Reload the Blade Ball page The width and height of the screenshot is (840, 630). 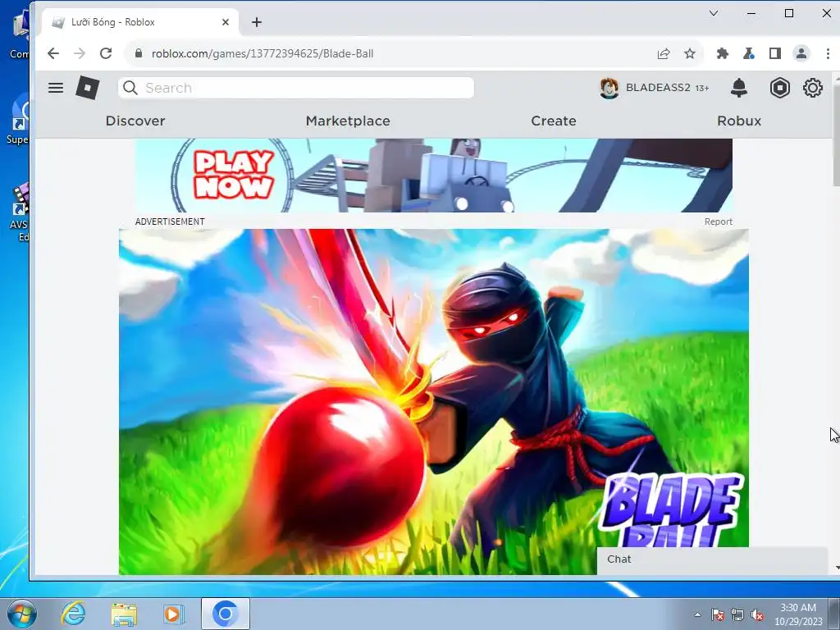(106, 53)
